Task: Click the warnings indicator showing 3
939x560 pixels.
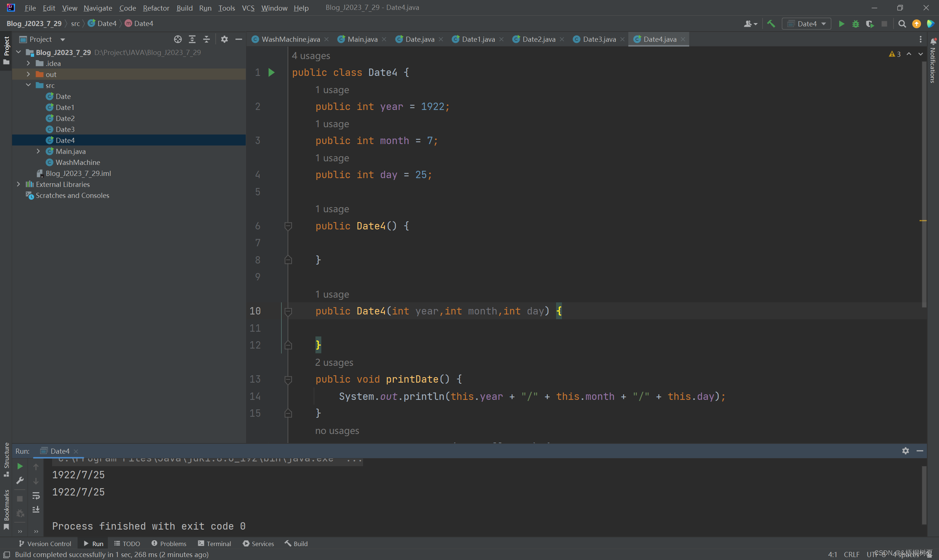Action: point(895,54)
